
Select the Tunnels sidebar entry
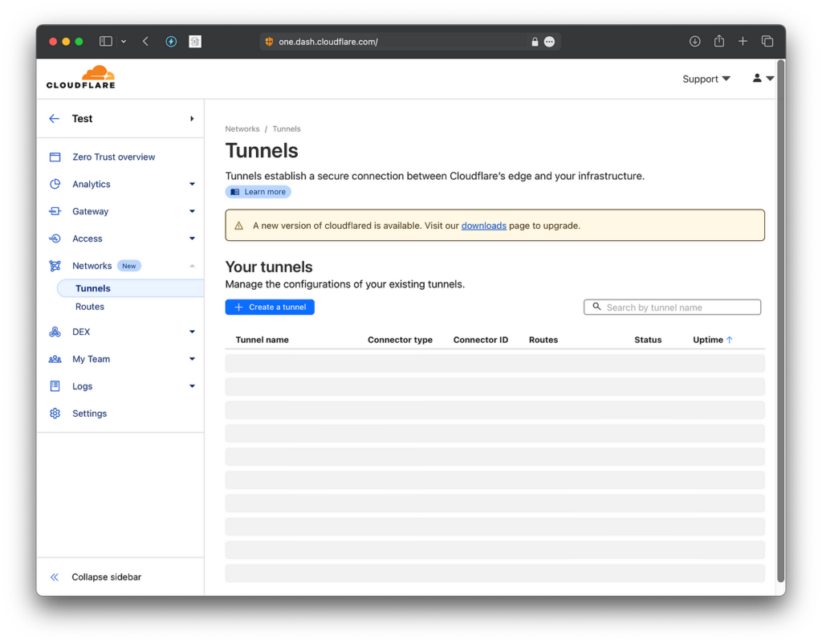[93, 287]
